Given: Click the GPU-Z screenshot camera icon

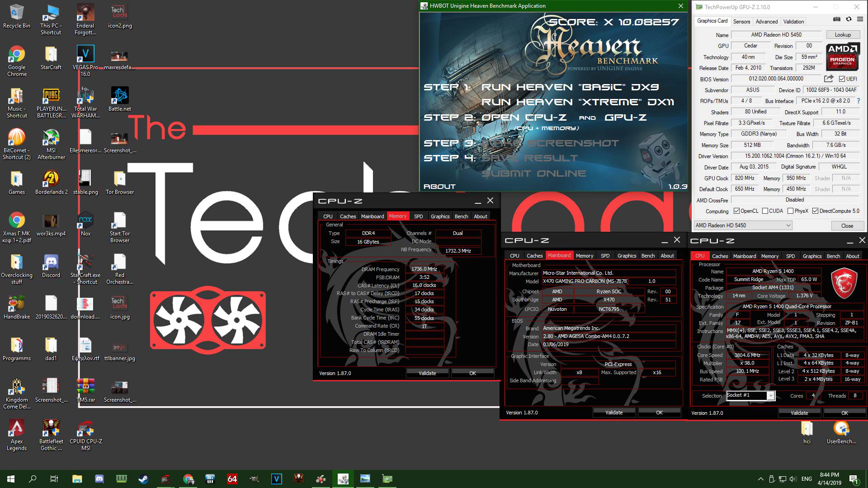Looking at the screenshot, I should 837,19.
